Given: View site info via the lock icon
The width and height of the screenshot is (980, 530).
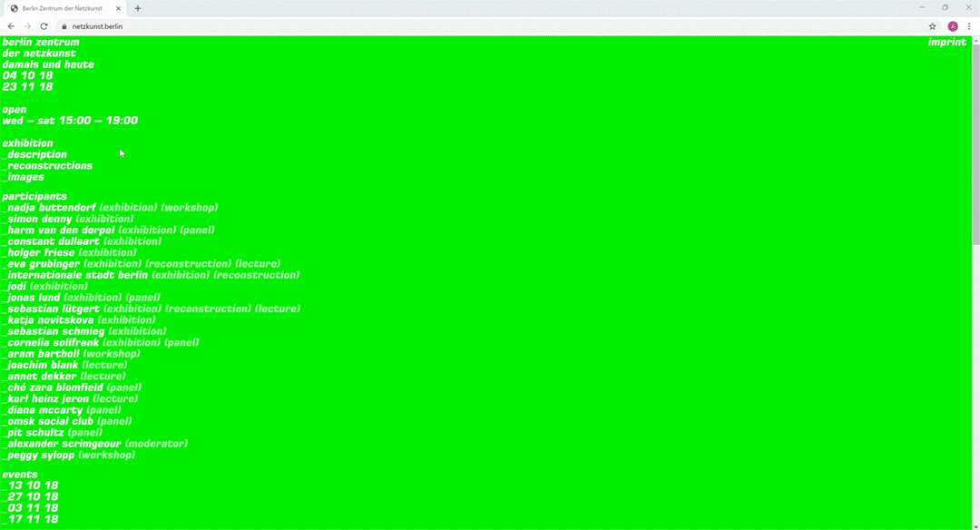Looking at the screenshot, I should (x=64, y=26).
